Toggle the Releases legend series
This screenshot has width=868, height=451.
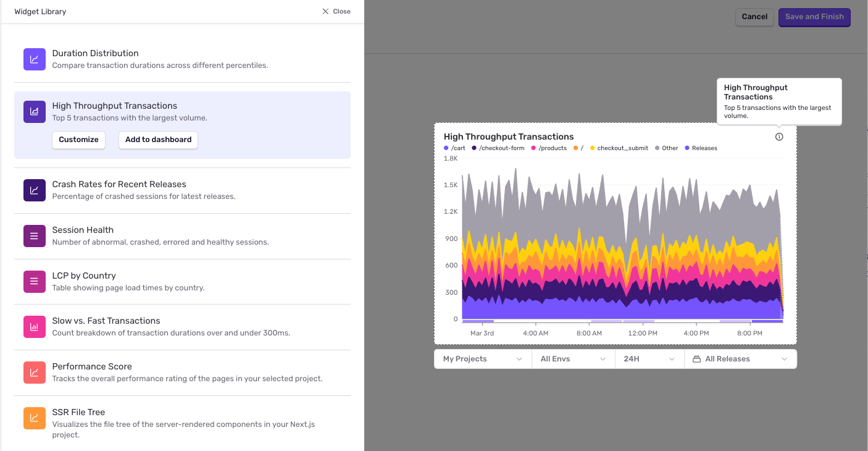point(701,148)
